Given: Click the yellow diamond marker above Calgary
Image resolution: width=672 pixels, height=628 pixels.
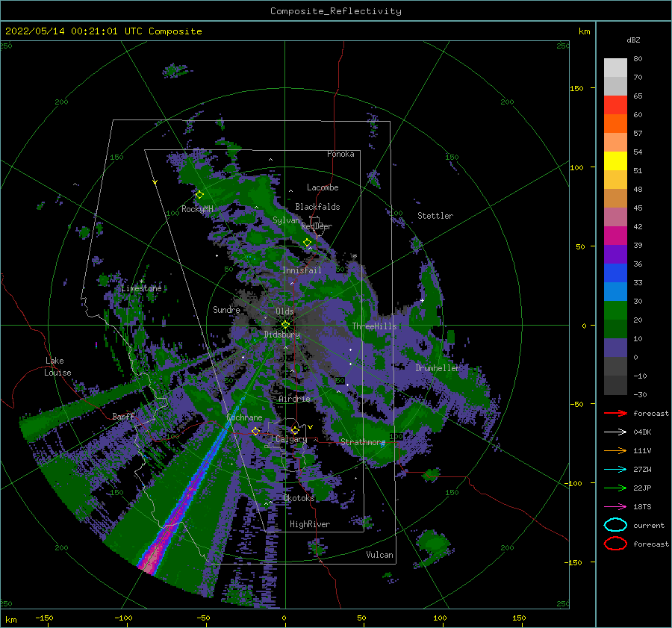Looking at the screenshot, I should pyautogui.click(x=295, y=430).
